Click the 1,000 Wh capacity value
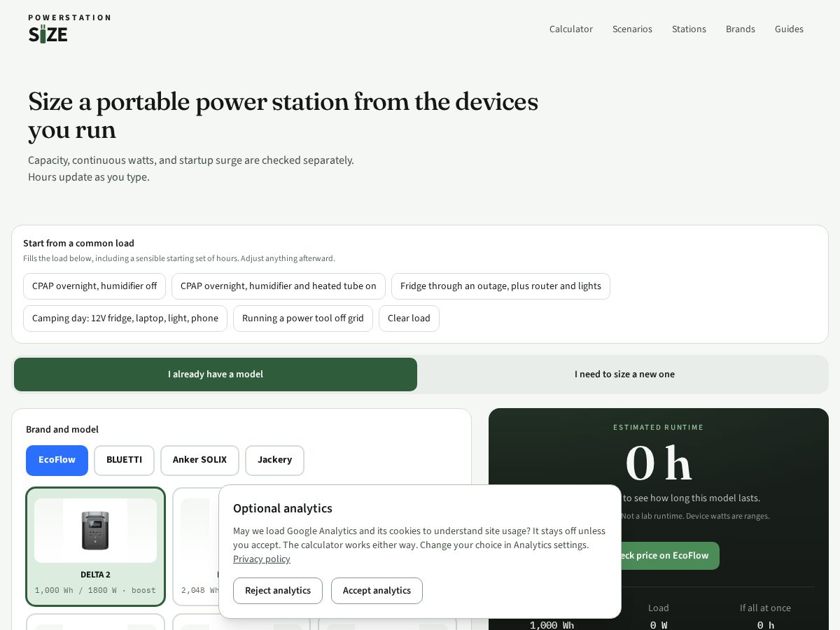The image size is (840, 630). pos(552,625)
